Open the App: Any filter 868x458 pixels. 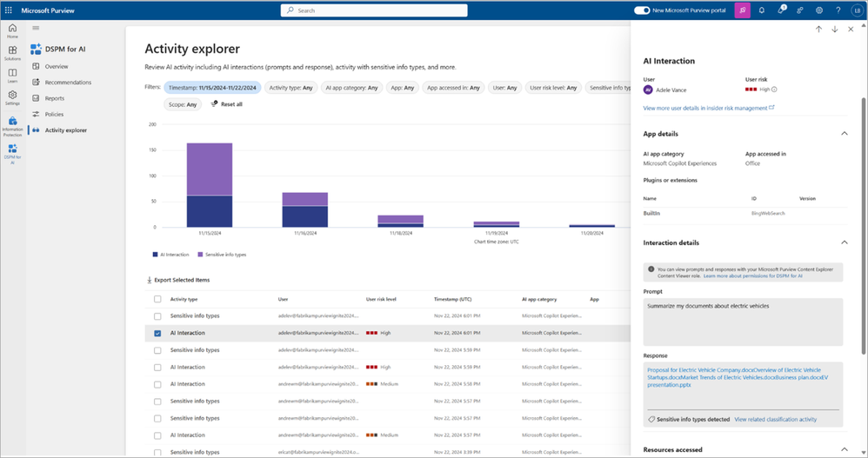click(x=403, y=88)
